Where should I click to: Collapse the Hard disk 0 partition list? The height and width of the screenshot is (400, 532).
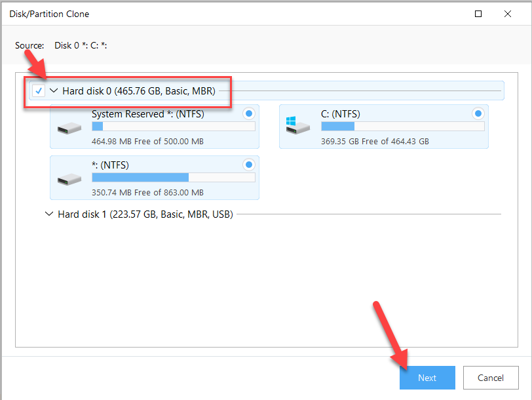54,90
